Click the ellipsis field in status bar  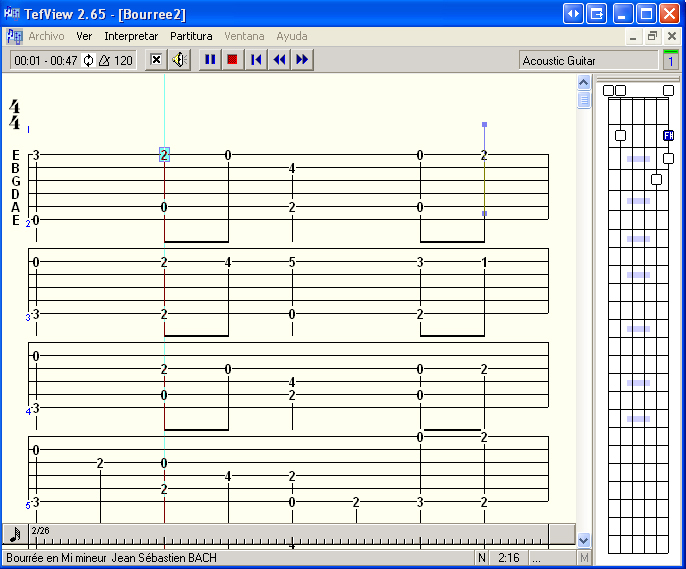[552, 558]
